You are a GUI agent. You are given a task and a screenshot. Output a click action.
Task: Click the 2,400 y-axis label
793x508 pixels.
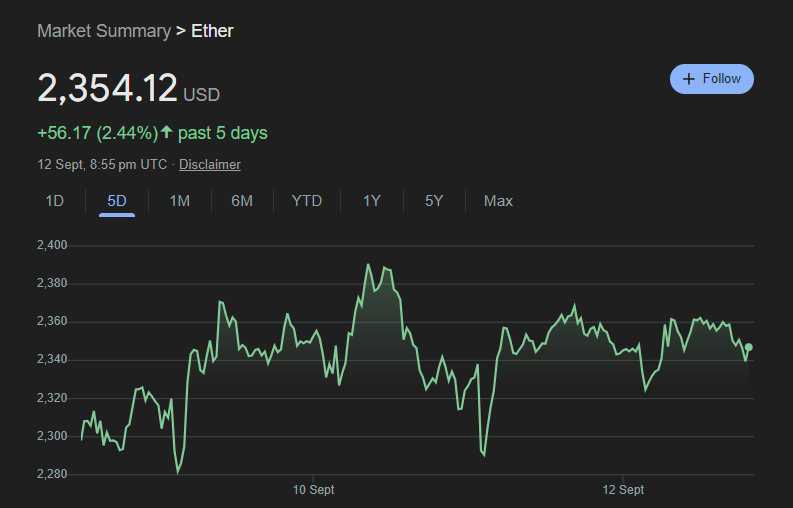tap(51, 245)
